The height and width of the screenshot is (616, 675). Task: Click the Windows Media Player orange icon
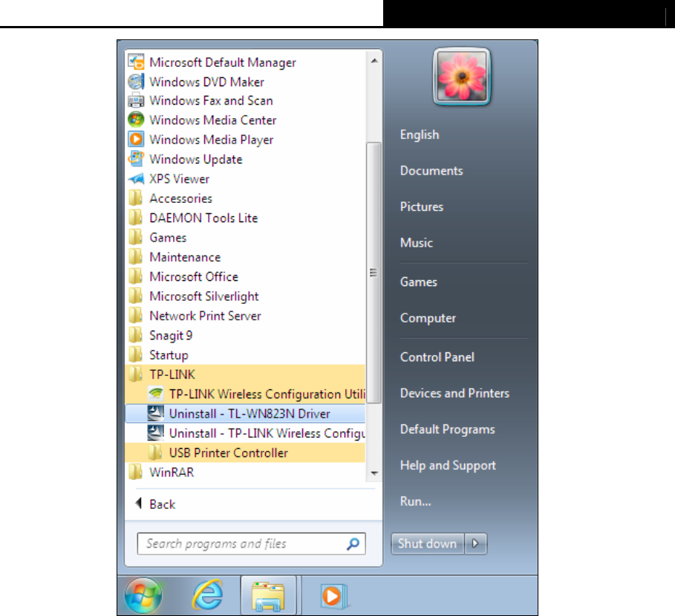136,140
